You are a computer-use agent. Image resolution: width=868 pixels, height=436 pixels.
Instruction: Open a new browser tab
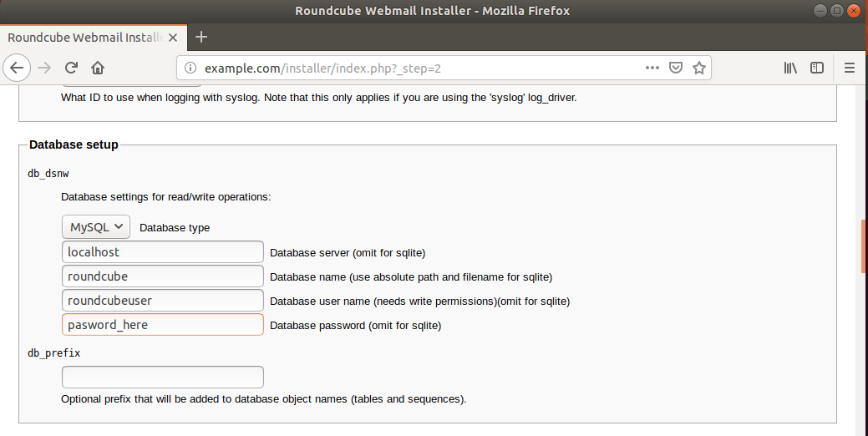tap(201, 37)
